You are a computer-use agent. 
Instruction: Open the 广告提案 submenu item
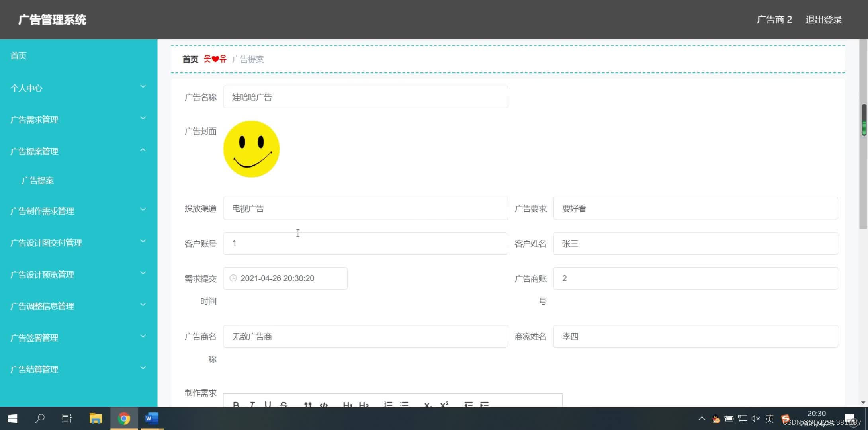click(37, 180)
